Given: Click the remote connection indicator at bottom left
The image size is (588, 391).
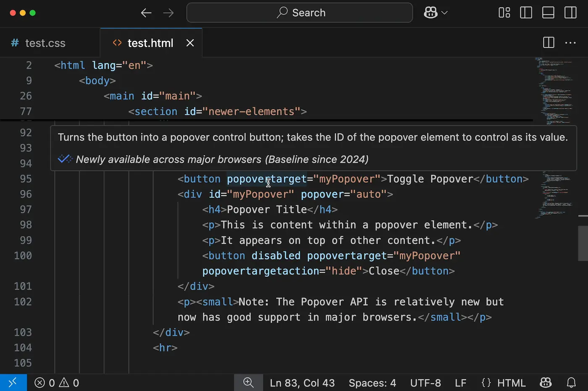Looking at the screenshot, I should point(13,383).
